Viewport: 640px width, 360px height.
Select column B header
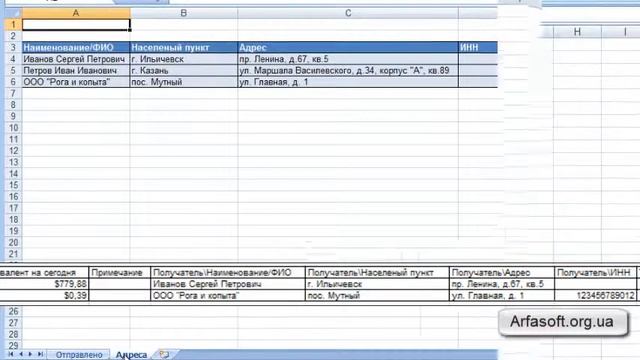(184, 13)
